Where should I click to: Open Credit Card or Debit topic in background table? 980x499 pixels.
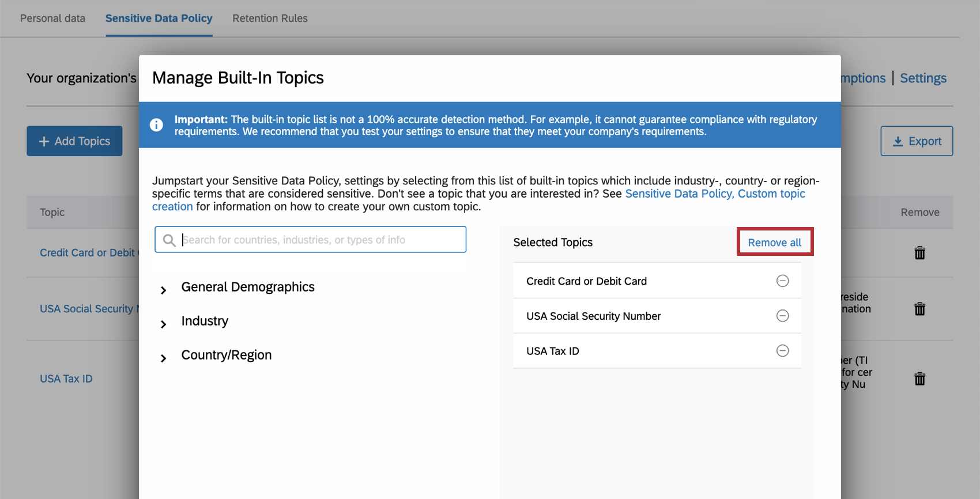(x=89, y=252)
